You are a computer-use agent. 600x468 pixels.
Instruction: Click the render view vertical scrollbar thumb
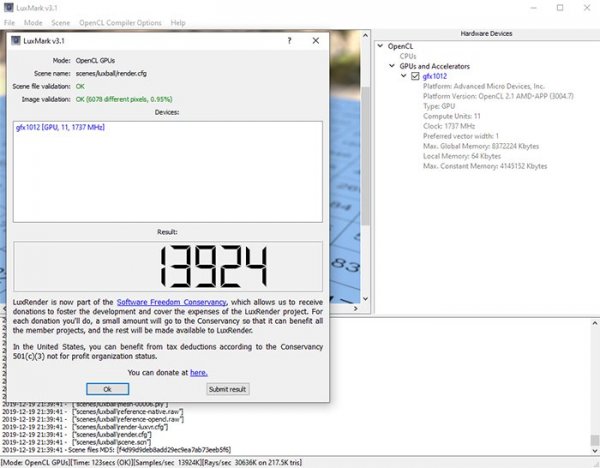coord(365,156)
